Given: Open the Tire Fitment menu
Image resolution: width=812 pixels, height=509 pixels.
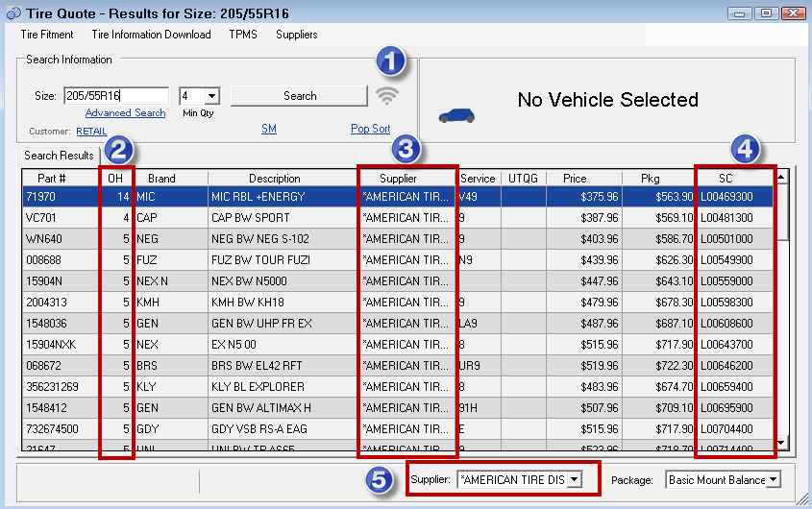Looking at the screenshot, I should (x=47, y=35).
